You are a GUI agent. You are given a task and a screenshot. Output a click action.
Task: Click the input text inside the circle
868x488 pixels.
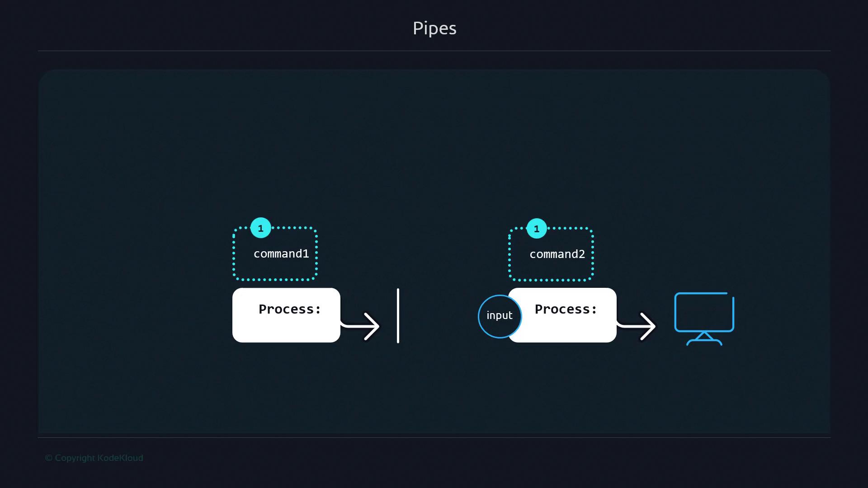499,315
